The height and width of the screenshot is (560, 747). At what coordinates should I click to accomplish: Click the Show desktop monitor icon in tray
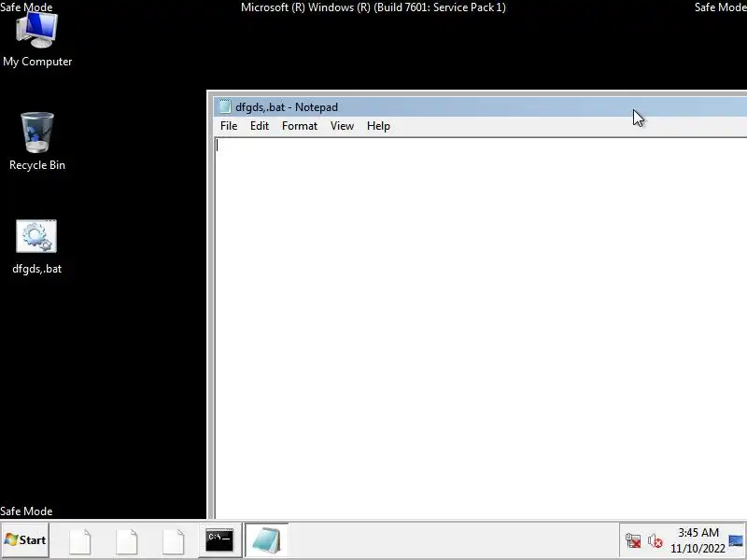click(736, 540)
